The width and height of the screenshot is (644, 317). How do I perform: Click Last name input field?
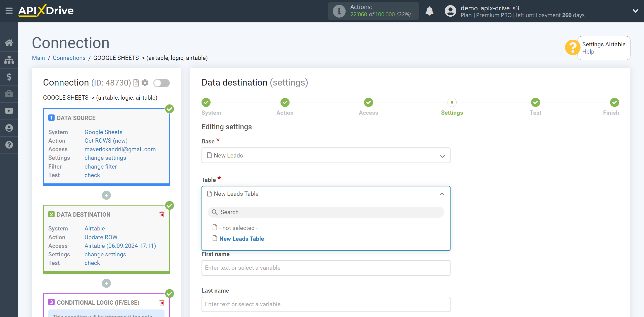click(x=326, y=304)
